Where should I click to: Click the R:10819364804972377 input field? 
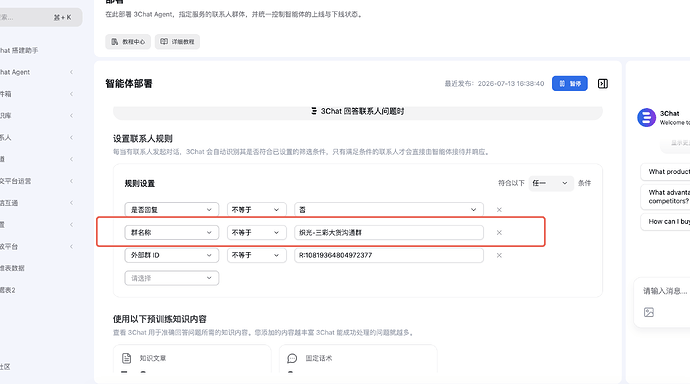[x=389, y=255]
